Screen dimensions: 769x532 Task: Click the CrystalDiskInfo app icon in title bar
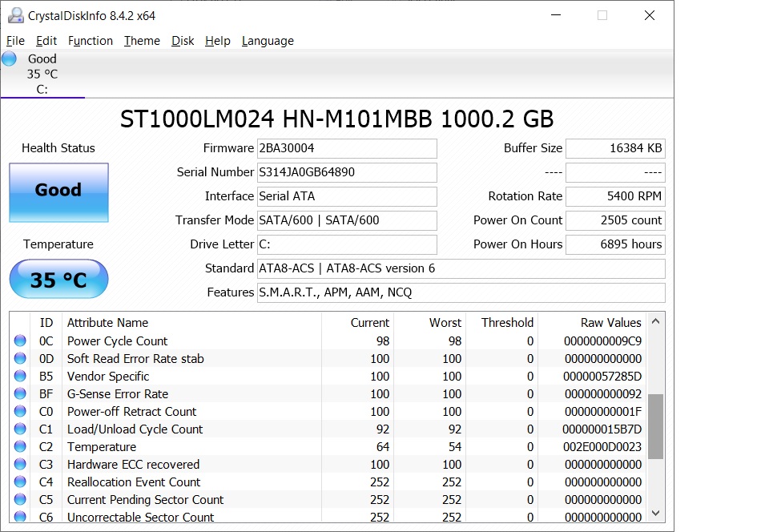coord(16,15)
